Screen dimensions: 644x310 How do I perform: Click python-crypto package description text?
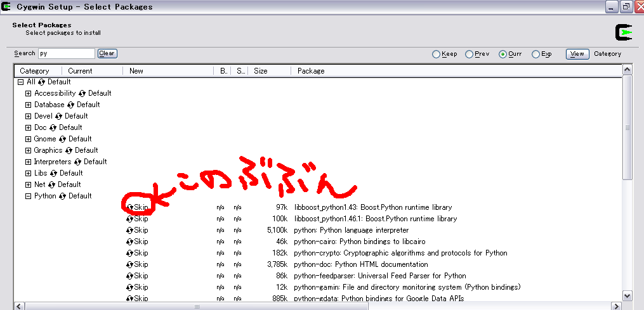tap(401, 253)
